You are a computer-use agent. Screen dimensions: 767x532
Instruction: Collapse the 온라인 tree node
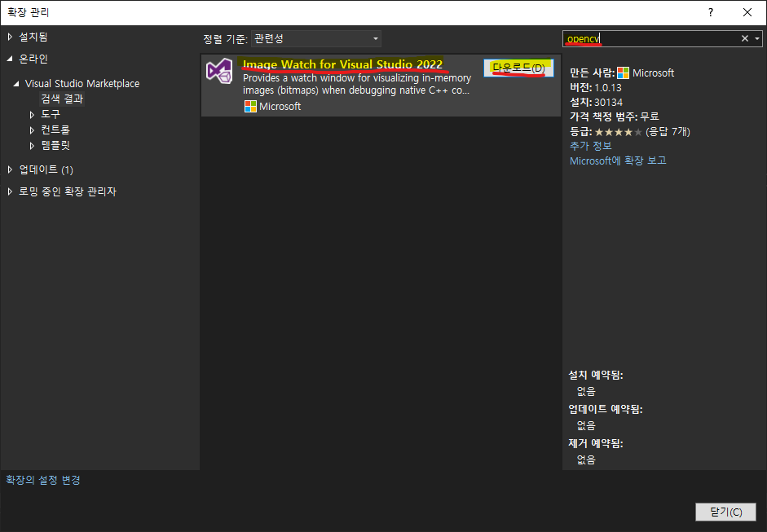pyautogui.click(x=10, y=59)
